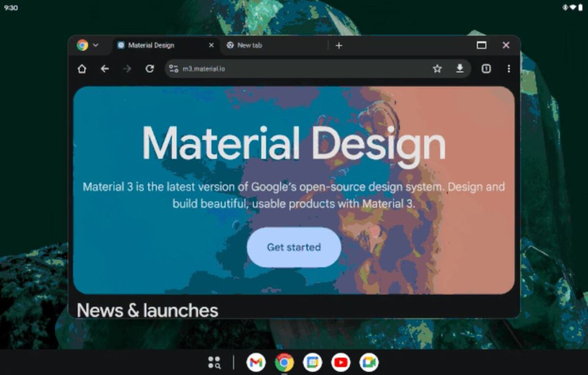This screenshot has height=375, width=588.
Task: Click the News & launches heading
Action: 147,310
